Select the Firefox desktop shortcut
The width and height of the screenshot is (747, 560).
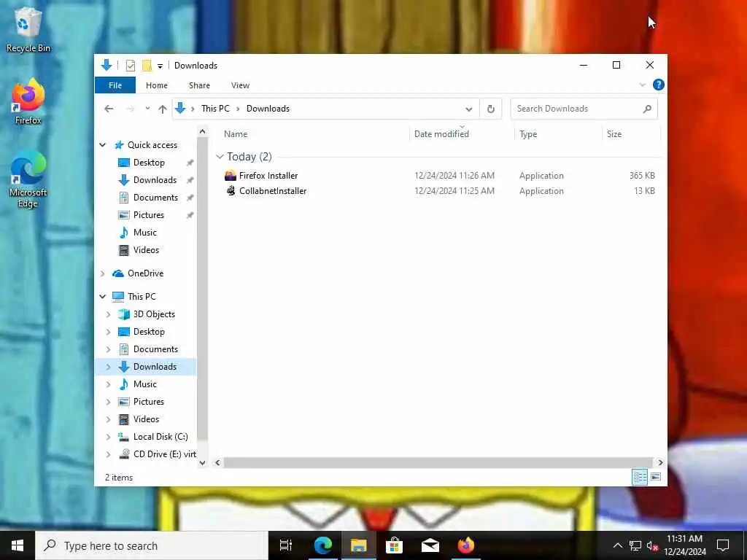pos(28,102)
